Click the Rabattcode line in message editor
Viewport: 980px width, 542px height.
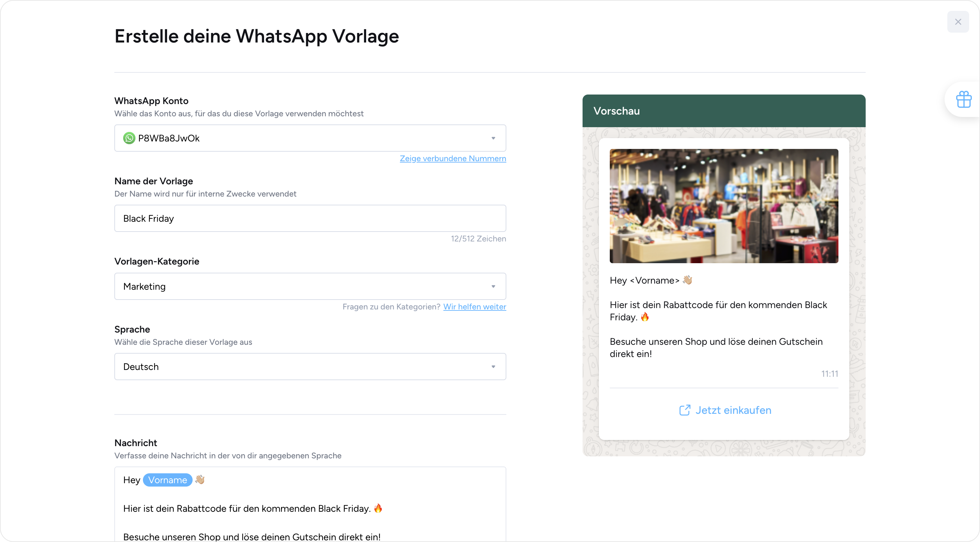click(246, 509)
